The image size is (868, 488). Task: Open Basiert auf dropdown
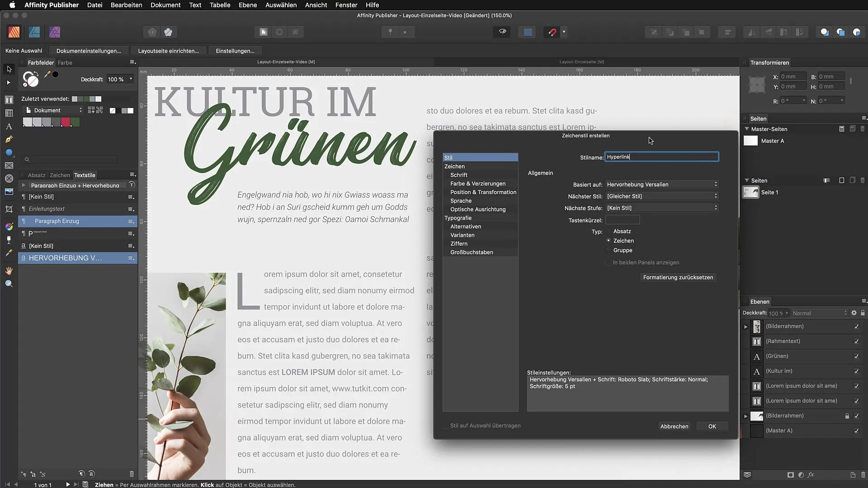click(x=662, y=184)
